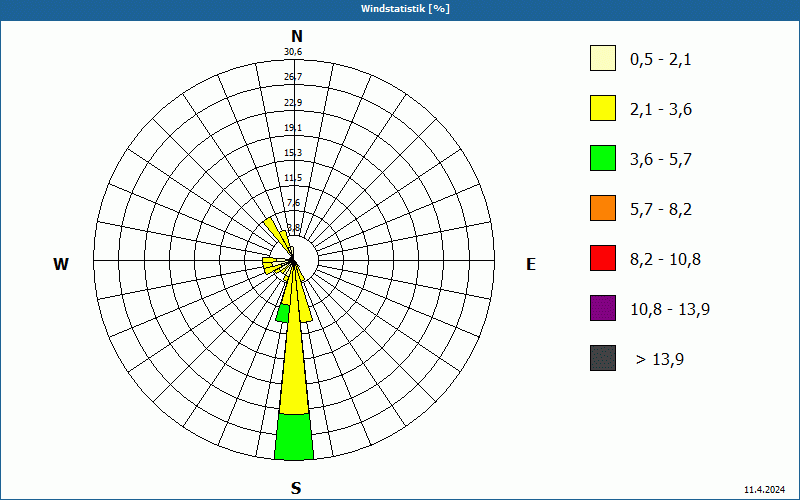Click the date 11.4.2024
This screenshot has width=800, height=500.
pyautogui.click(x=764, y=490)
